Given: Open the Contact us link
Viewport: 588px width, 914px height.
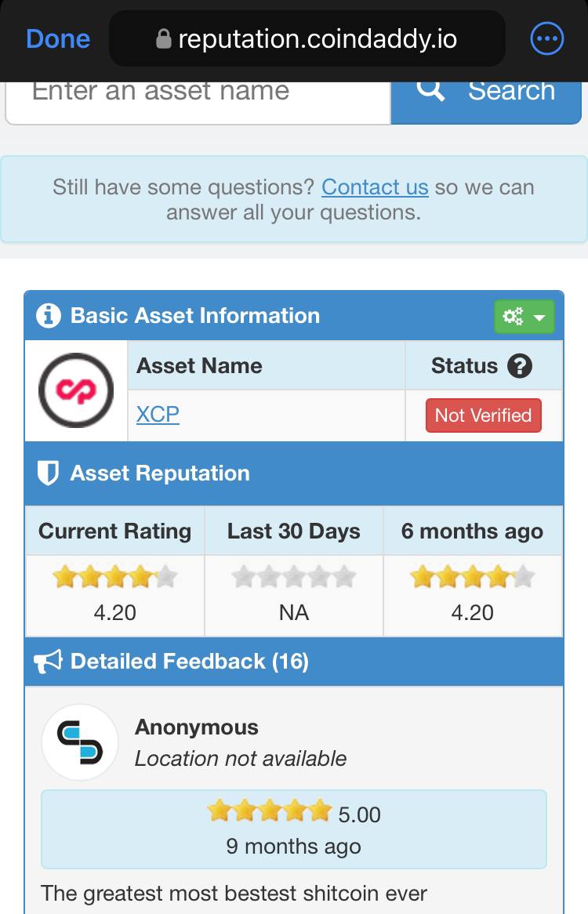Looking at the screenshot, I should (x=375, y=187).
